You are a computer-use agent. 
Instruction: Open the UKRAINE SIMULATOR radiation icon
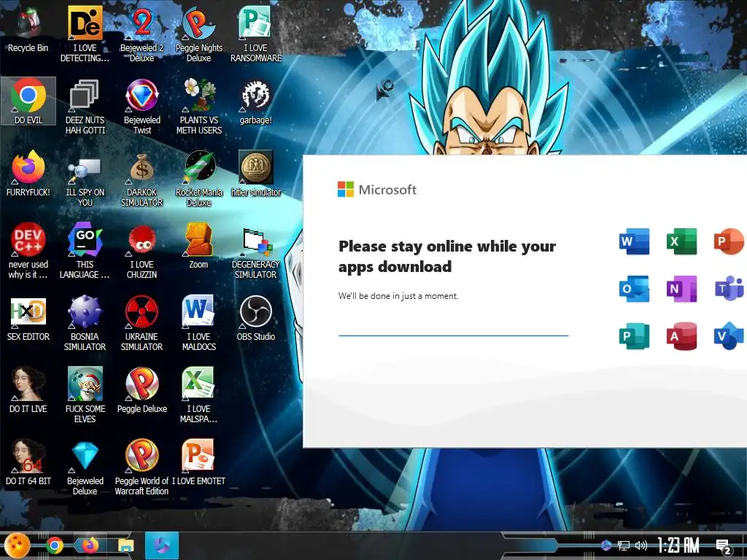pyautogui.click(x=142, y=323)
